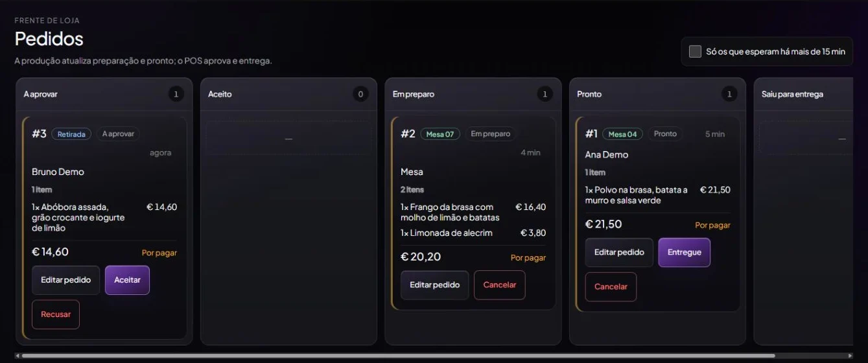This screenshot has height=363, width=868.
Task: Click Aceitar on order #3
Action: click(x=127, y=280)
